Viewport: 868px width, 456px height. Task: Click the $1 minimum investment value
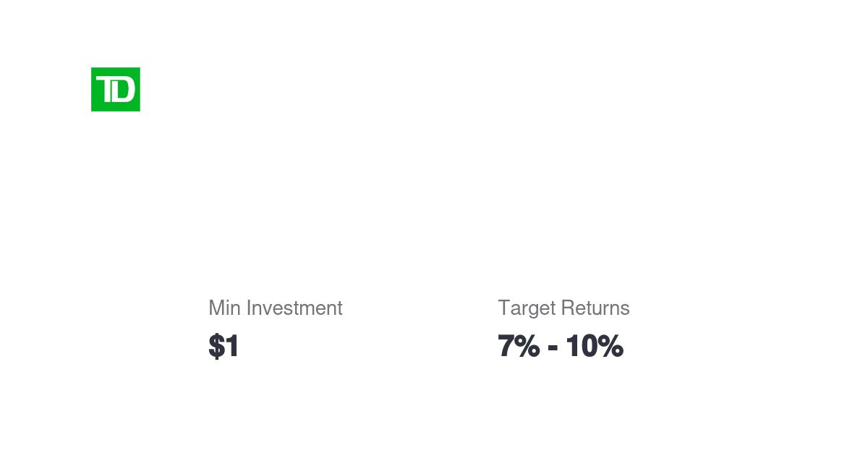point(224,346)
